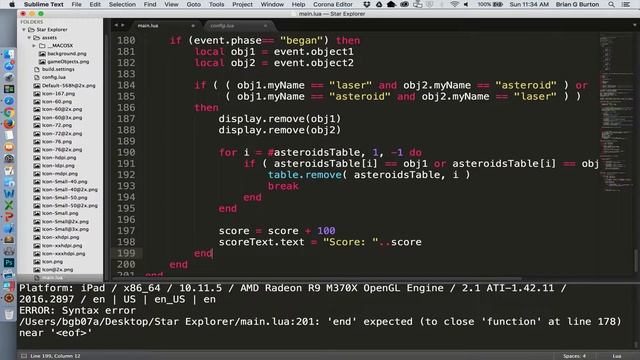Open build.settings file
The height and width of the screenshot is (360, 640).
click(x=58, y=69)
